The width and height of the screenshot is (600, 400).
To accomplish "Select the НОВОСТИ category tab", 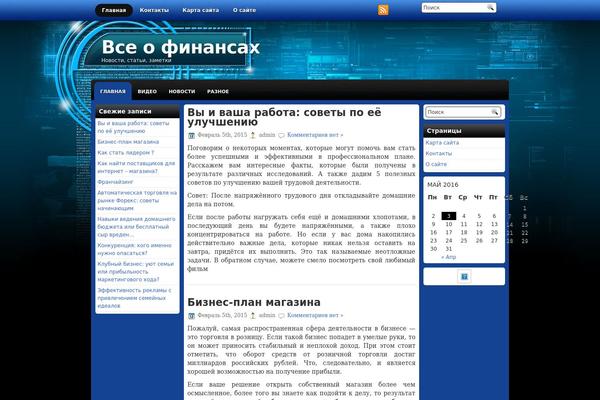I will click(x=182, y=91).
